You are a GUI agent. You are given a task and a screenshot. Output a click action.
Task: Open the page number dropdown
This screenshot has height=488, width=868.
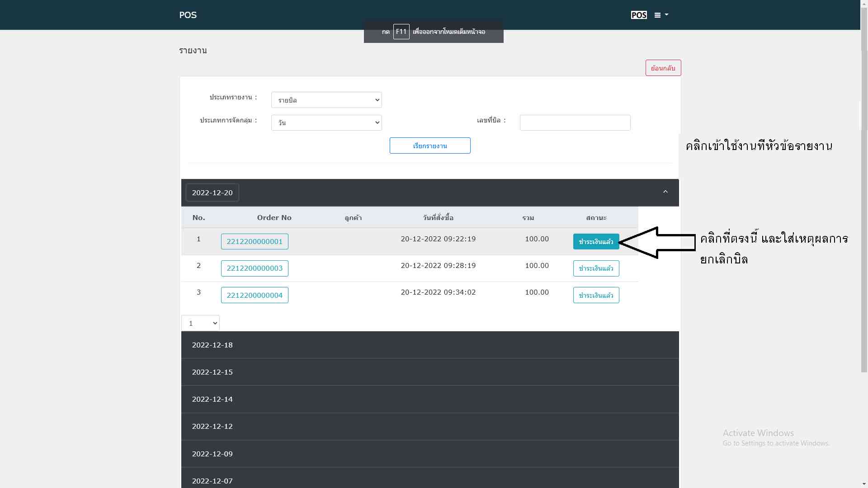200,323
